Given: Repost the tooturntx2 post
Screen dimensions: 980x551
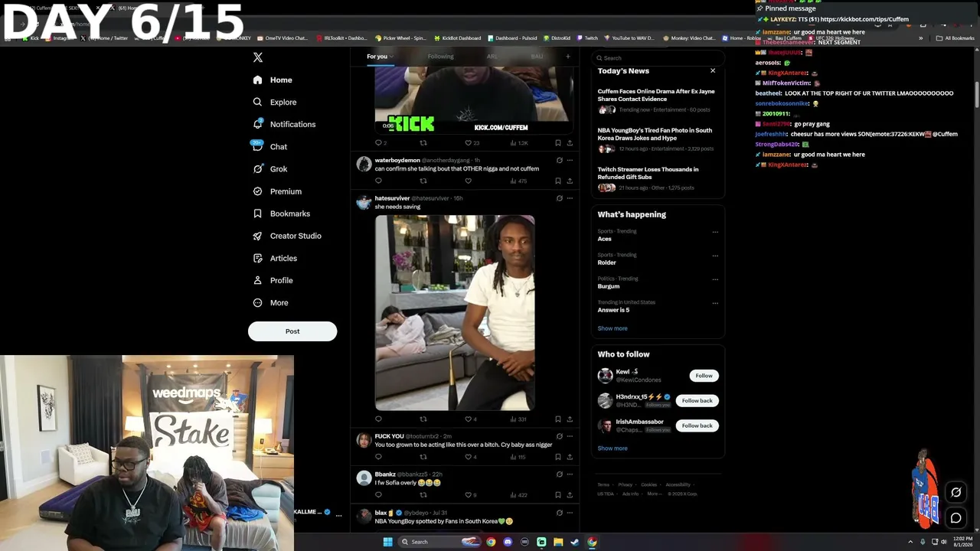Looking at the screenshot, I should pos(423,457).
